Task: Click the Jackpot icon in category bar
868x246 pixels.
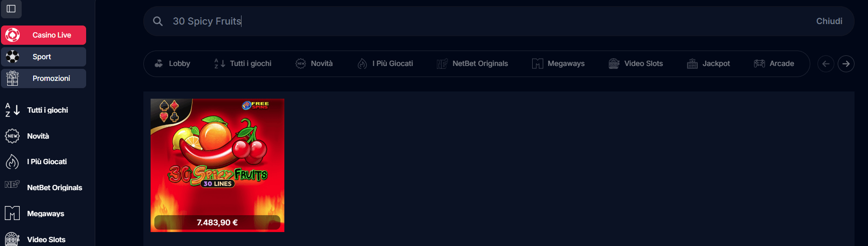Action: click(x=692, y=64)
